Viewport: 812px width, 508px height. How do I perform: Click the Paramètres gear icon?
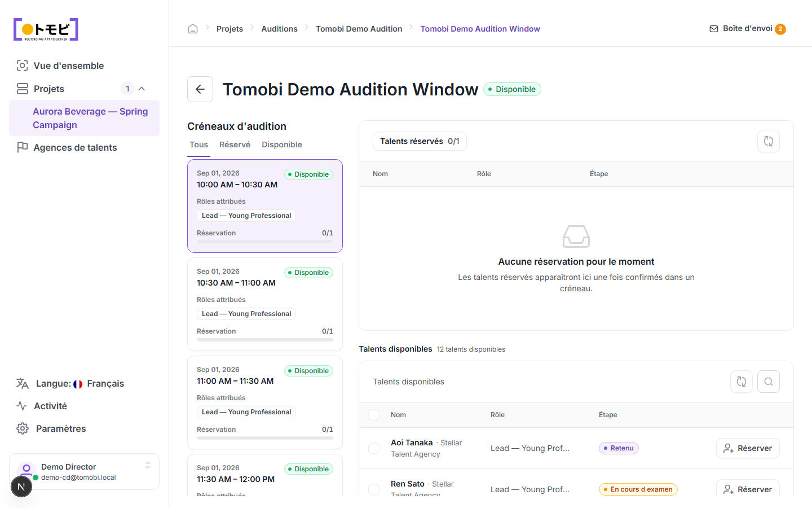(x=23, y=428)
